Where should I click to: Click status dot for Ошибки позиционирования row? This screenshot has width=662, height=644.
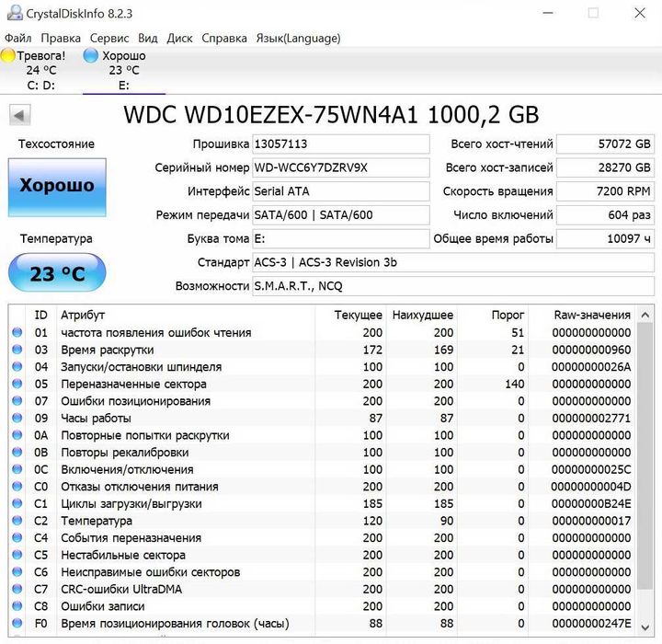17,401
